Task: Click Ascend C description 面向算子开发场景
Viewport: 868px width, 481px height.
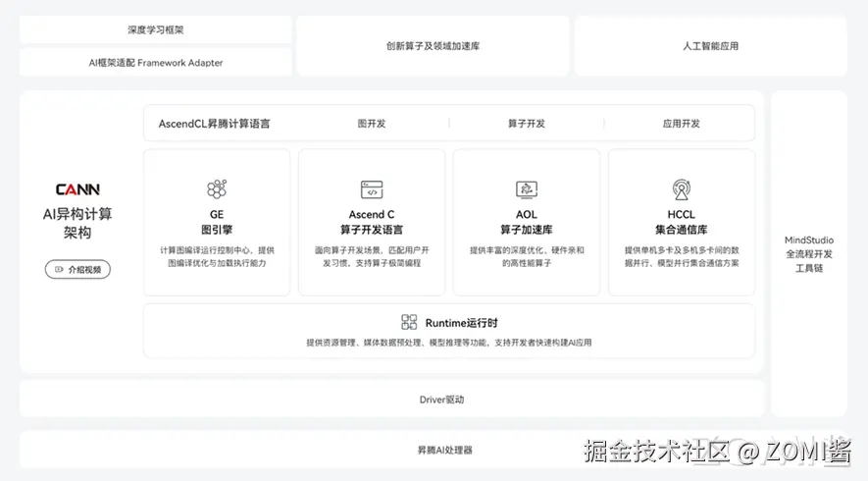Action: pos(372,256)
